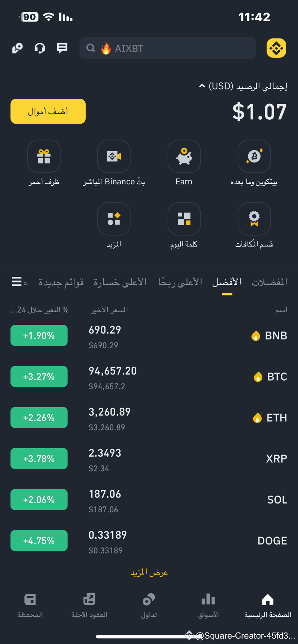Switch to the Top Gainers tab

pos(180,282)
